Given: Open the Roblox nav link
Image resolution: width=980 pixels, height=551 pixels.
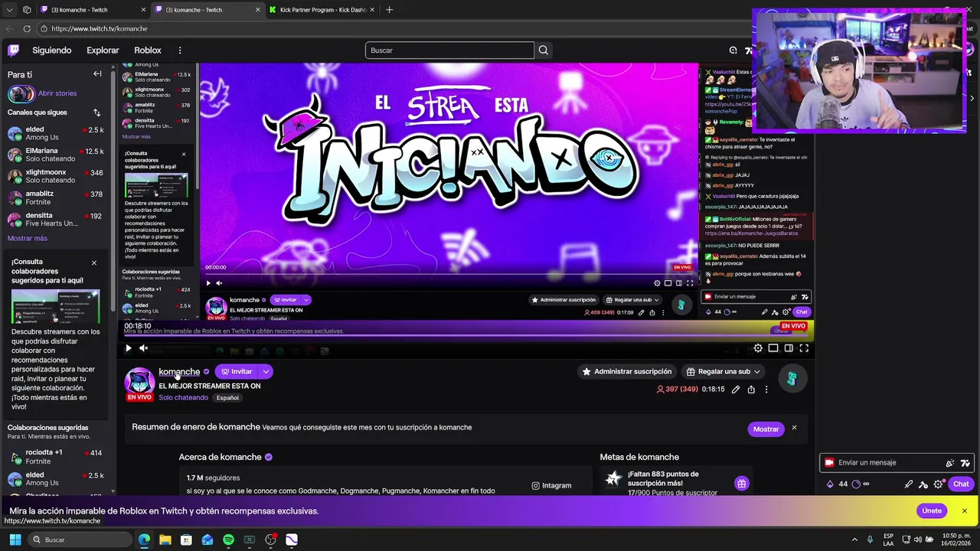Looking at the screenshot, I should pos(148,51).
